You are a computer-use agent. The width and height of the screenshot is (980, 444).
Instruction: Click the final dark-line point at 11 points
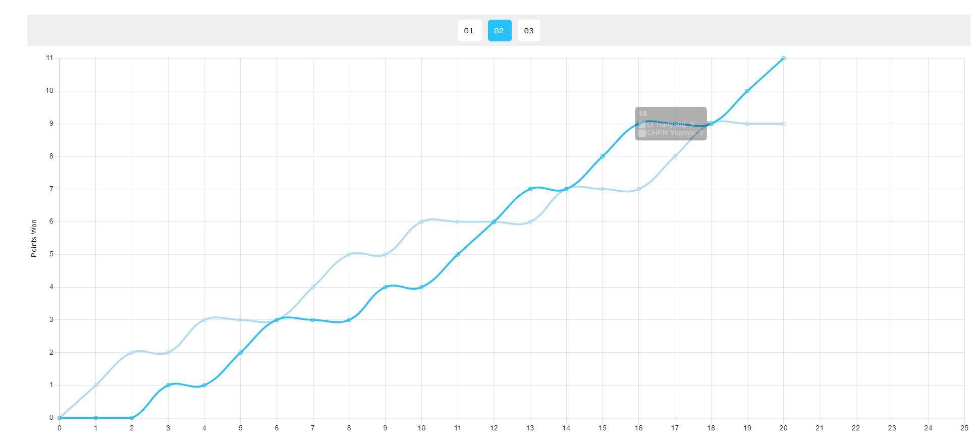(783, 59)
